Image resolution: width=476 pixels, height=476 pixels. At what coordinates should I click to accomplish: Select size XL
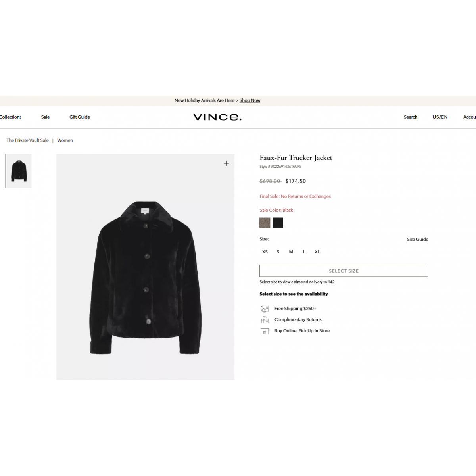(317, 252)
